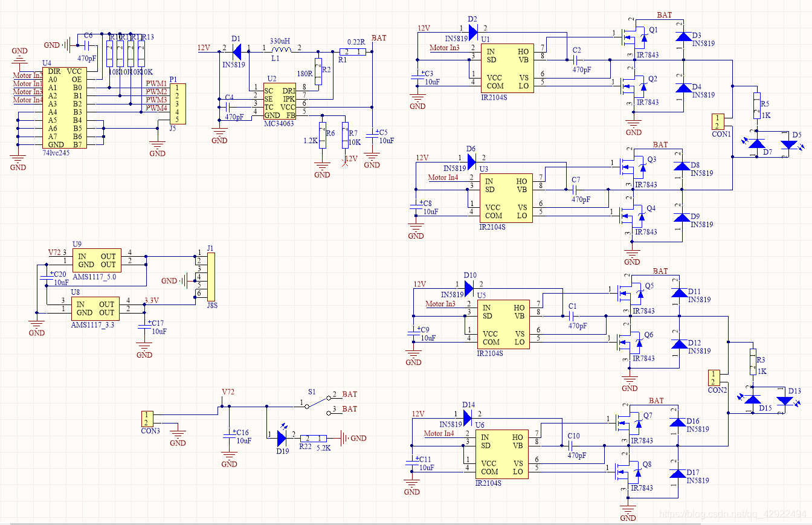812x525 pixels.
Task: Click the PWM4 net label
Action: 157,108
